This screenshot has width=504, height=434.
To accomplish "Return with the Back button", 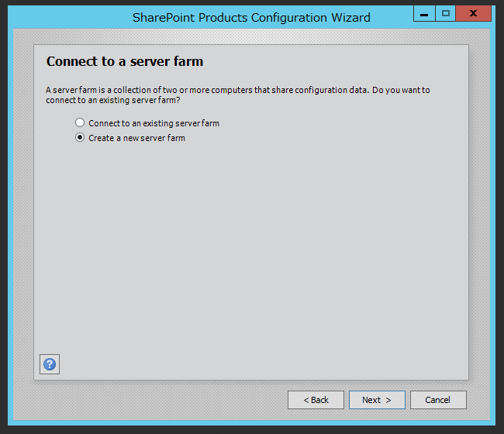I will coord(316,400).
